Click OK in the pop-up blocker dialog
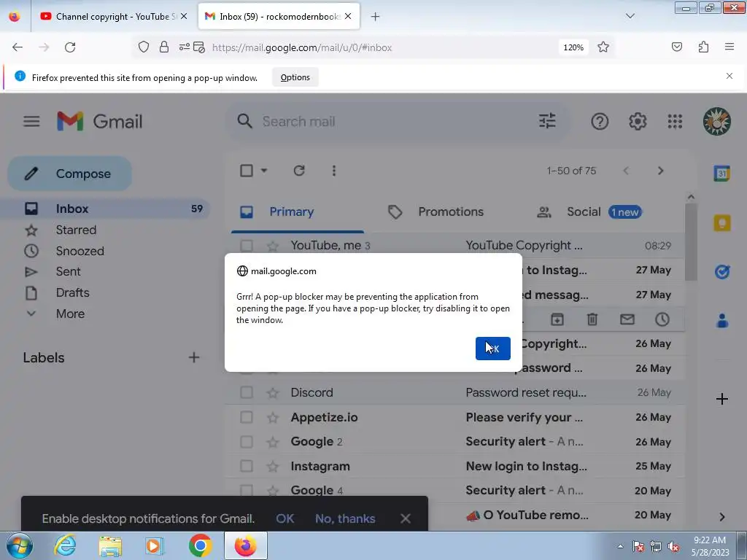This screenshot has width=747, height=560. [x=492, y=348]
